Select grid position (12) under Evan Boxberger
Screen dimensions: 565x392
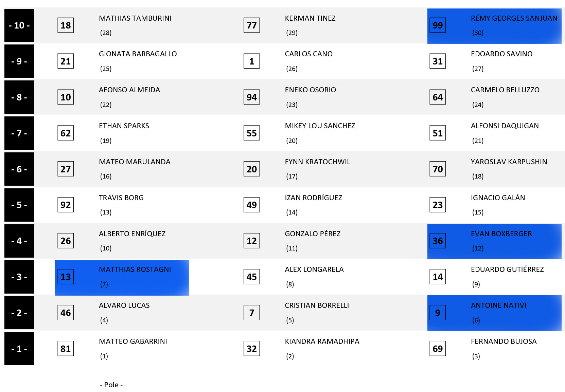(x=478, y=248)
